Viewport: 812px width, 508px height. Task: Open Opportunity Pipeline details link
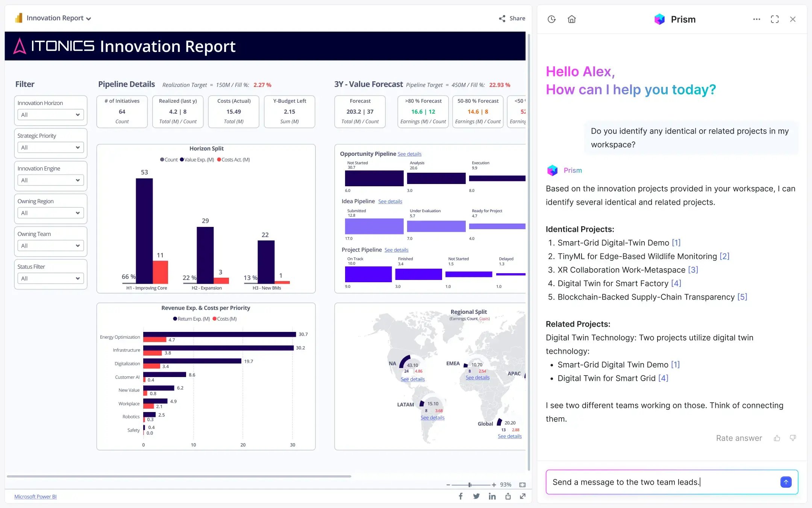[x=409, y=154]
